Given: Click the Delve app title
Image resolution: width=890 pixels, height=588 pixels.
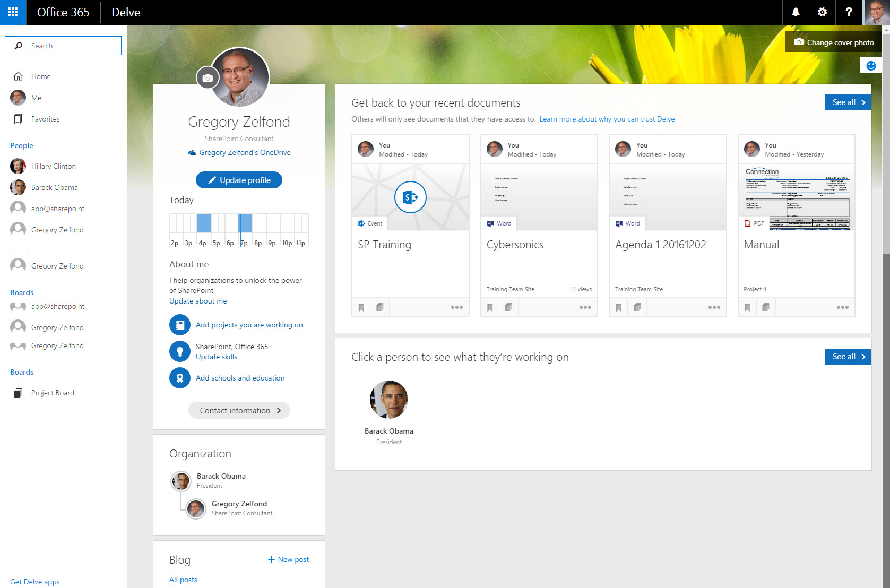Looking at the screenshot, I should coord(126,12).
